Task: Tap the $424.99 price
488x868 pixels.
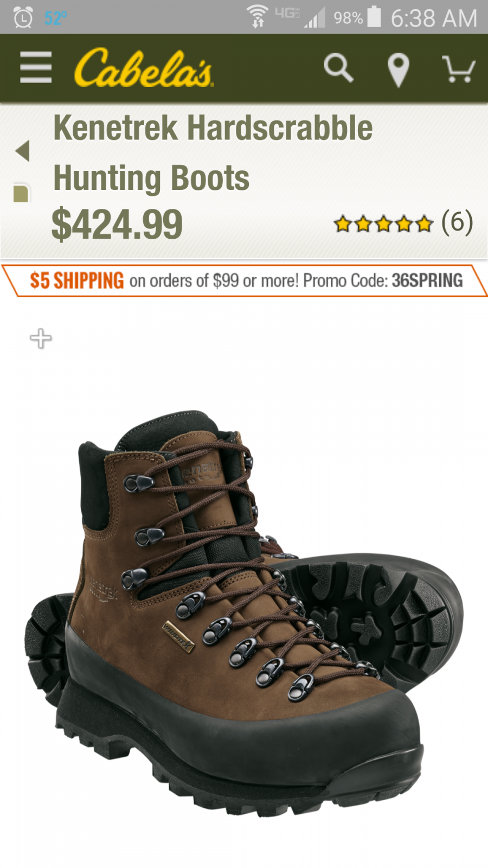Action: (117, 224)
